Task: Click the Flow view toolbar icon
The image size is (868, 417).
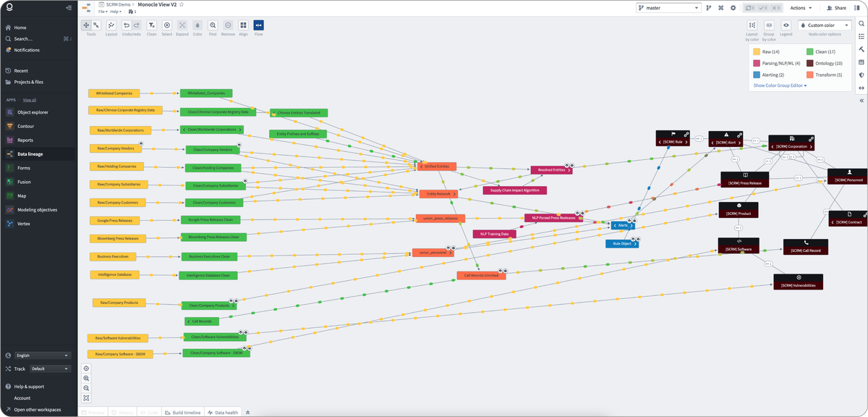Action: point(259,25)
